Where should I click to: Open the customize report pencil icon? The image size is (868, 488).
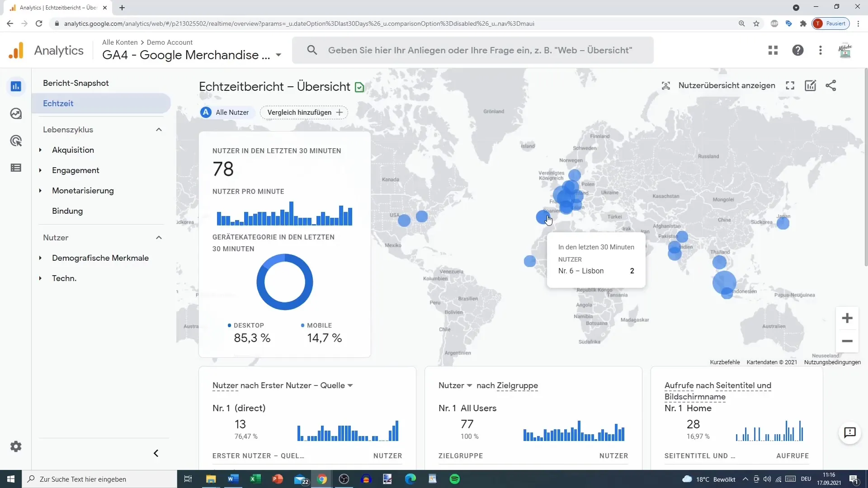[811, 85]
